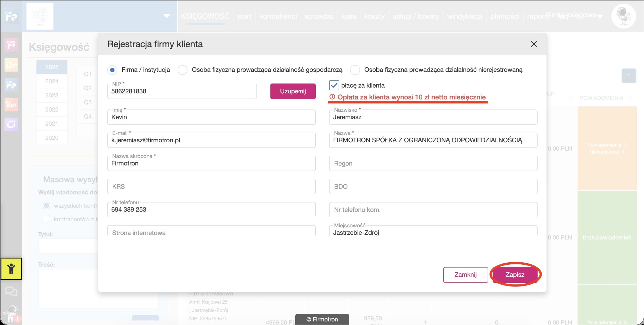Click the astronaut avatar in top-right
Screen dimensions: 644x325
623,17
